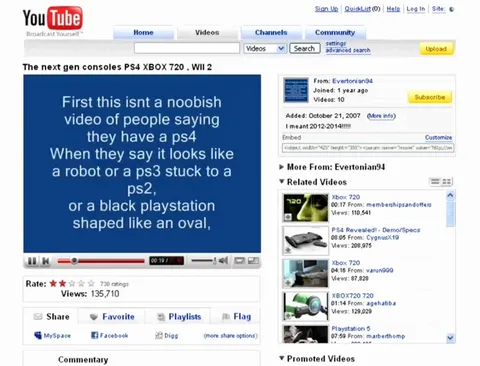The image size is (480, 366).
Task: Select the embed code field
Action: click(368, 148)
